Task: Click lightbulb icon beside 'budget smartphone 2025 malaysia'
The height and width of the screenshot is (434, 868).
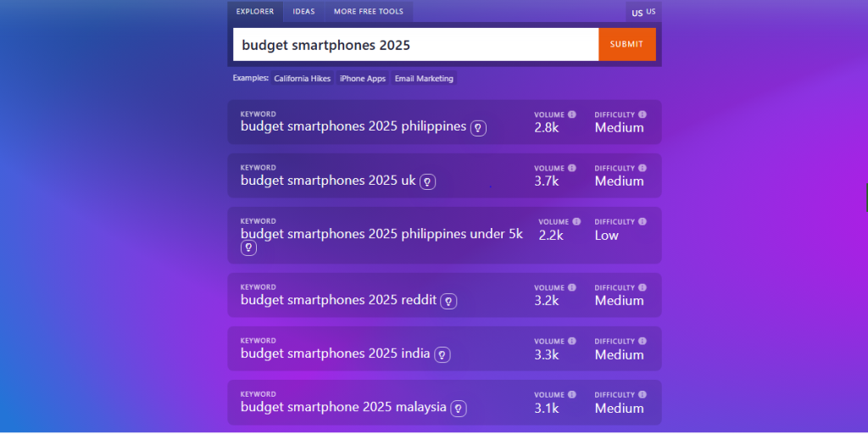Action: [x=458, y=409]
